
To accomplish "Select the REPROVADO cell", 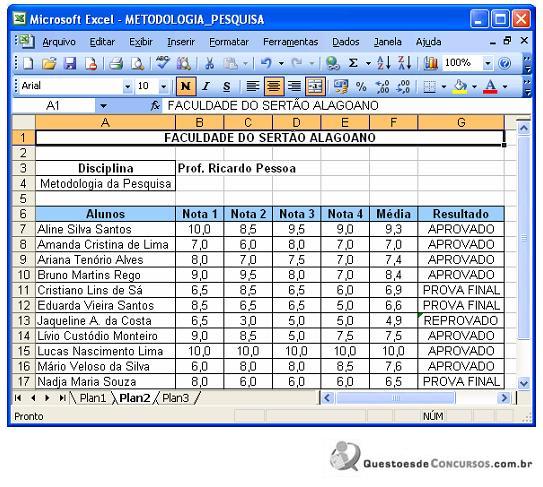I will pos(461,320).
